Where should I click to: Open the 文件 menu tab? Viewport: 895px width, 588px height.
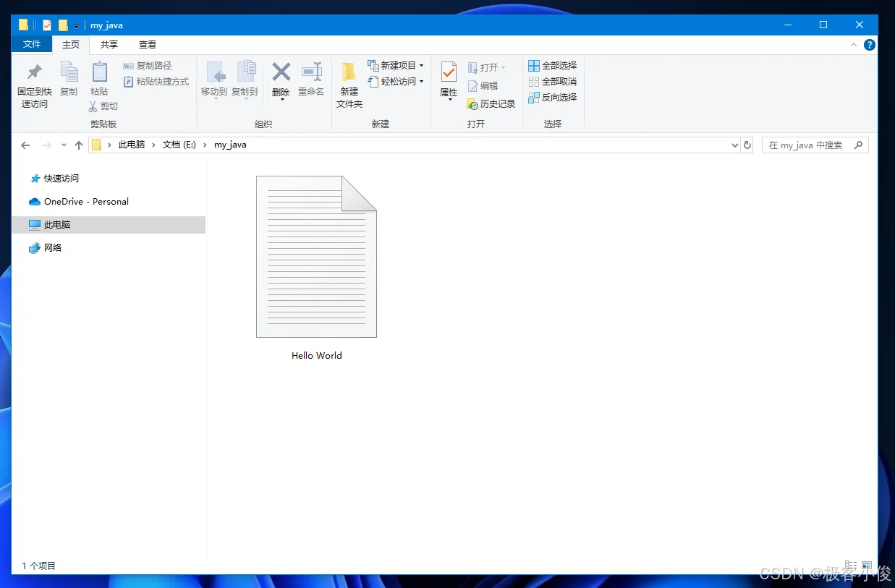pos(32,44)
